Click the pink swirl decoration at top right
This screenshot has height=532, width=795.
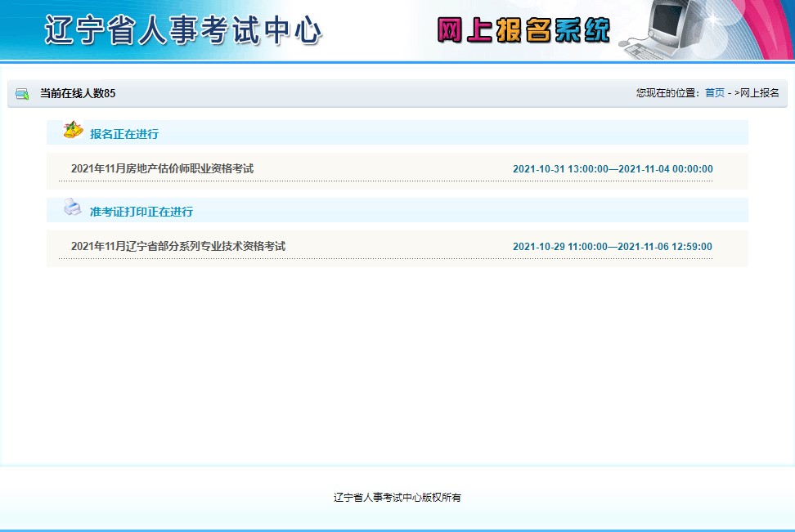[769, 25]
